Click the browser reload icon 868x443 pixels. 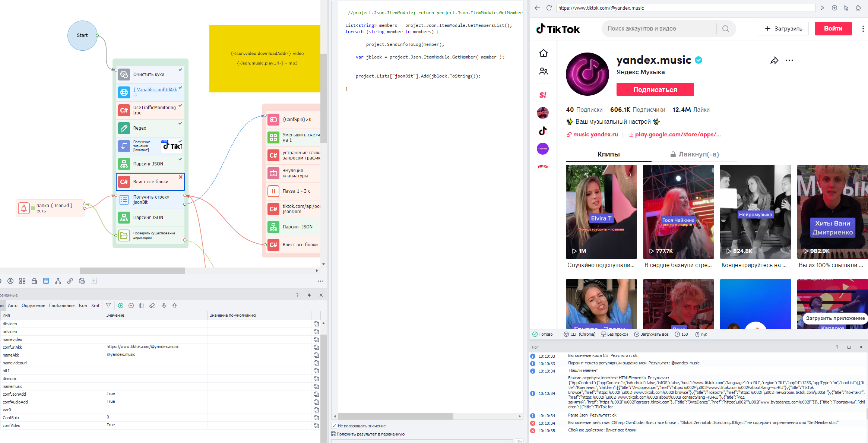[549, 8]
